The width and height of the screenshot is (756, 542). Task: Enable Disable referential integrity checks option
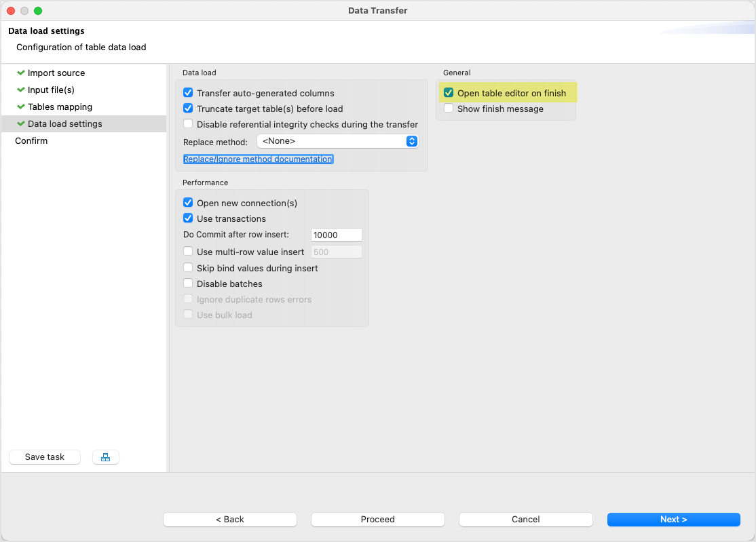click(x=188, y=124)
